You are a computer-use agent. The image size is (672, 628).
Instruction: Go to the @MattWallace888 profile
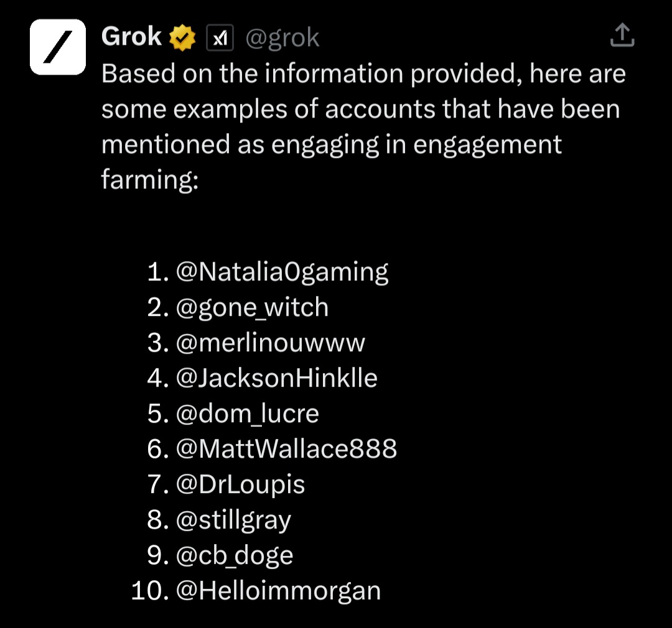(287, 449)
